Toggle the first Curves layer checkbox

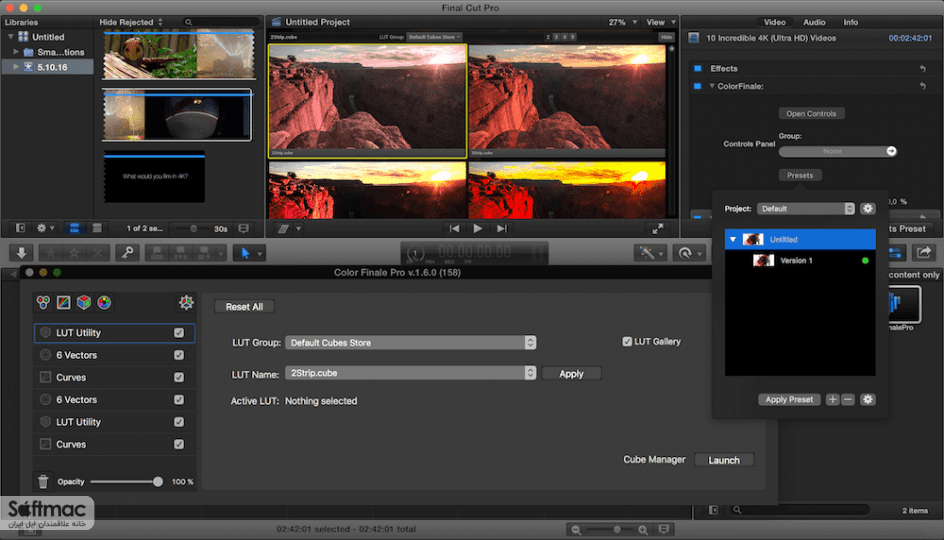pos(179,377)
